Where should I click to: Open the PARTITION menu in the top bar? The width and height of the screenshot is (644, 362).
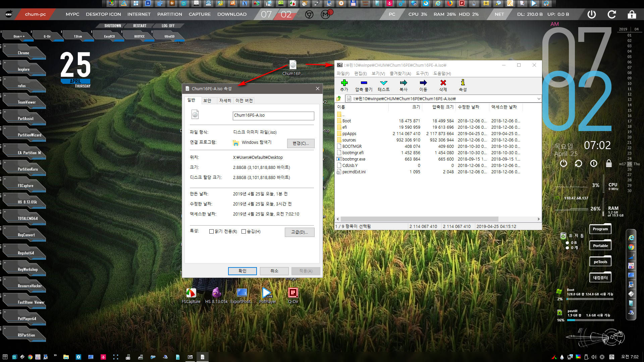point(169,14)
